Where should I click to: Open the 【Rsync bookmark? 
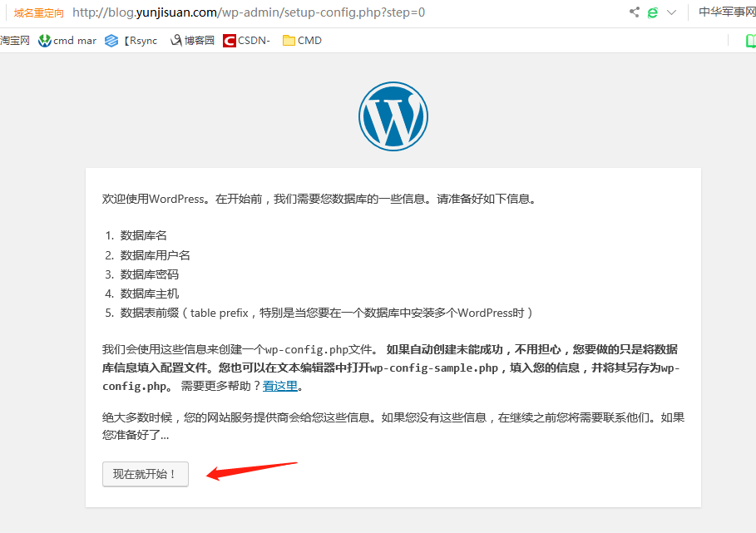click(131, 41)
